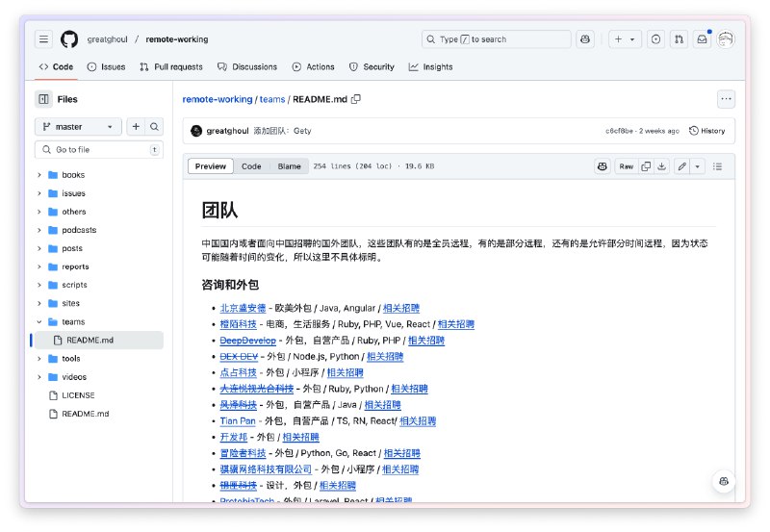770x532 pixels.
Task: Open commit c6cf8be link
Action: (619, 131)
